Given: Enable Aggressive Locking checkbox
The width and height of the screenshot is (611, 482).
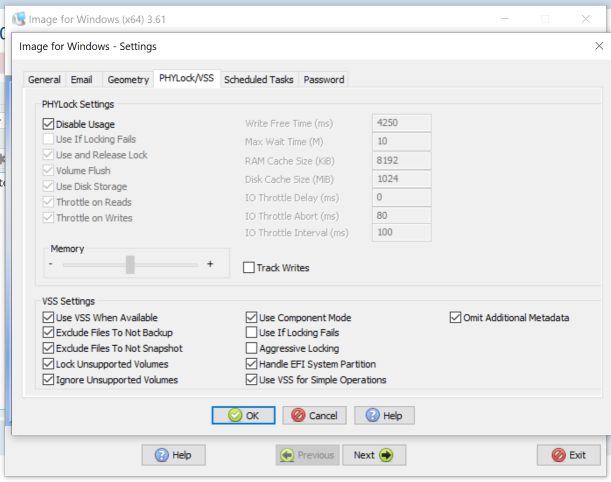Looking at the screenshot, I should coord(251,348).
